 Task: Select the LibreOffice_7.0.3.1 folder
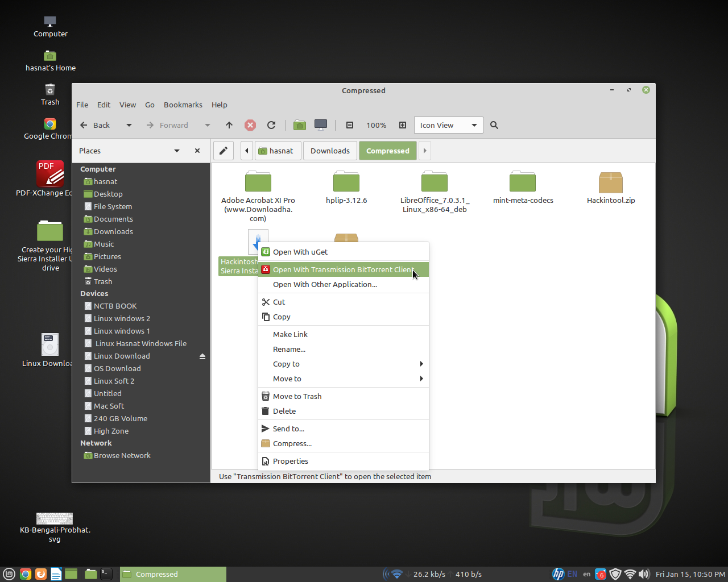[x=435, y=192]
